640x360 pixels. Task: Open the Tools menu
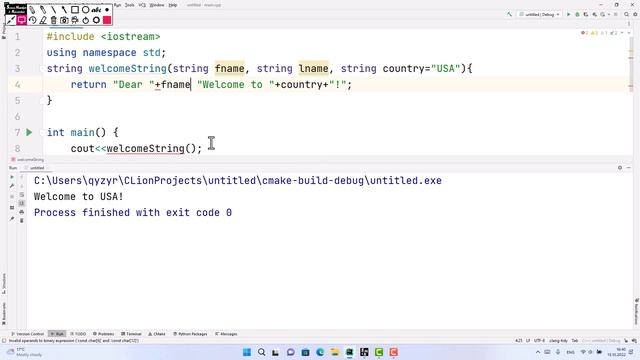129,5
